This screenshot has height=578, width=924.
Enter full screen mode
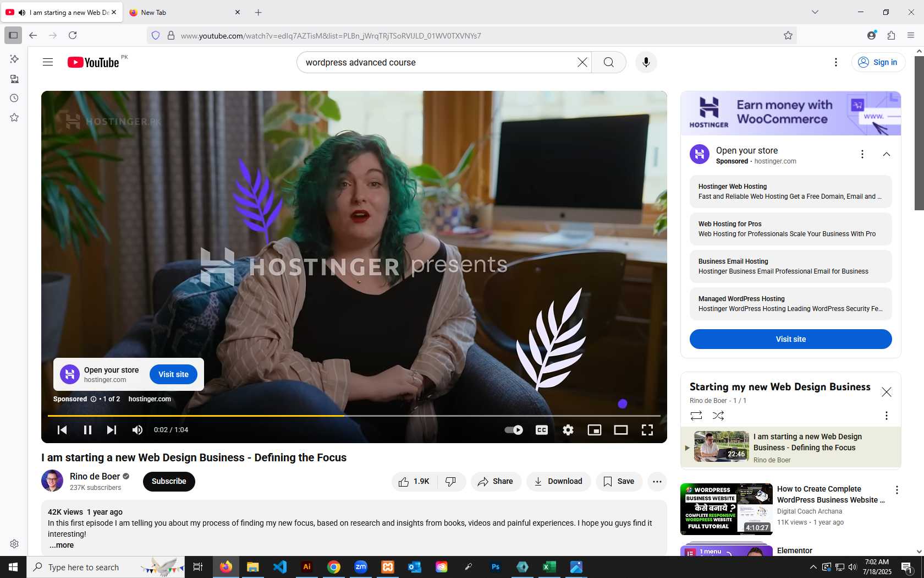tap(647, 430)
